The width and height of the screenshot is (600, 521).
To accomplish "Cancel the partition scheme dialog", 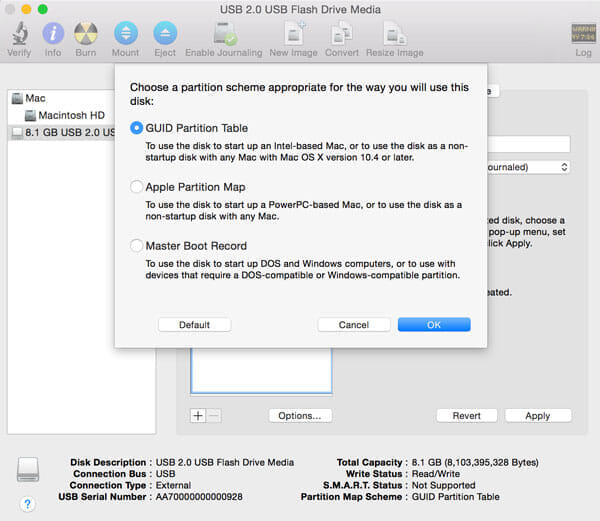I will coord(354,325).
